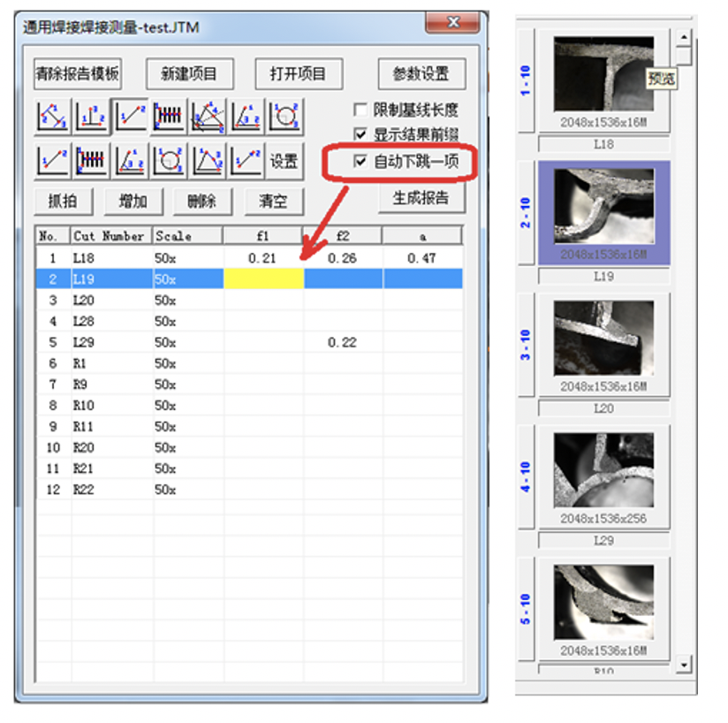Add an entry with 增加 button
Viewport: 728px width, 723px height.
(x=133, y=202)
